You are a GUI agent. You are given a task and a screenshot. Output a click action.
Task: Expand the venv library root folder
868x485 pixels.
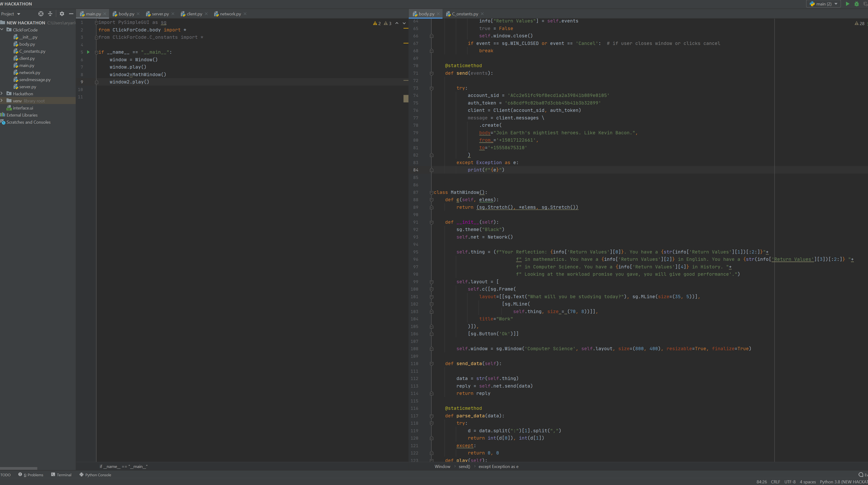click(2, 101)
